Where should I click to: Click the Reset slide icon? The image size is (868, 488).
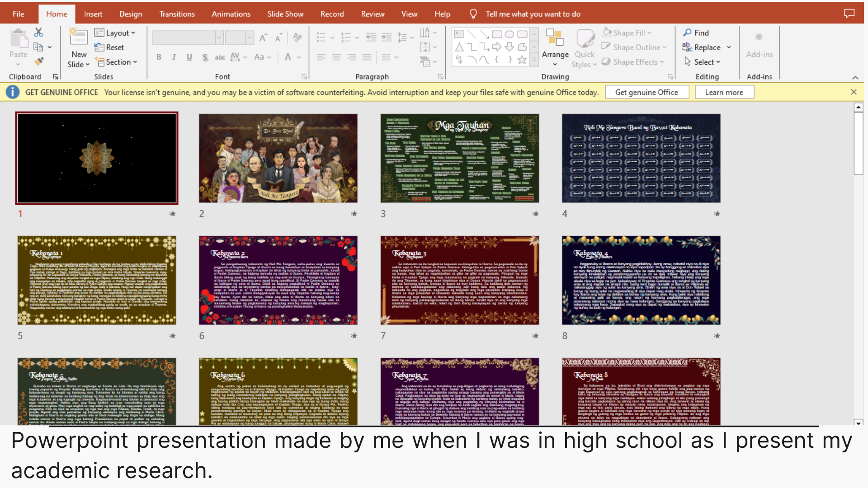coord(99,47)
